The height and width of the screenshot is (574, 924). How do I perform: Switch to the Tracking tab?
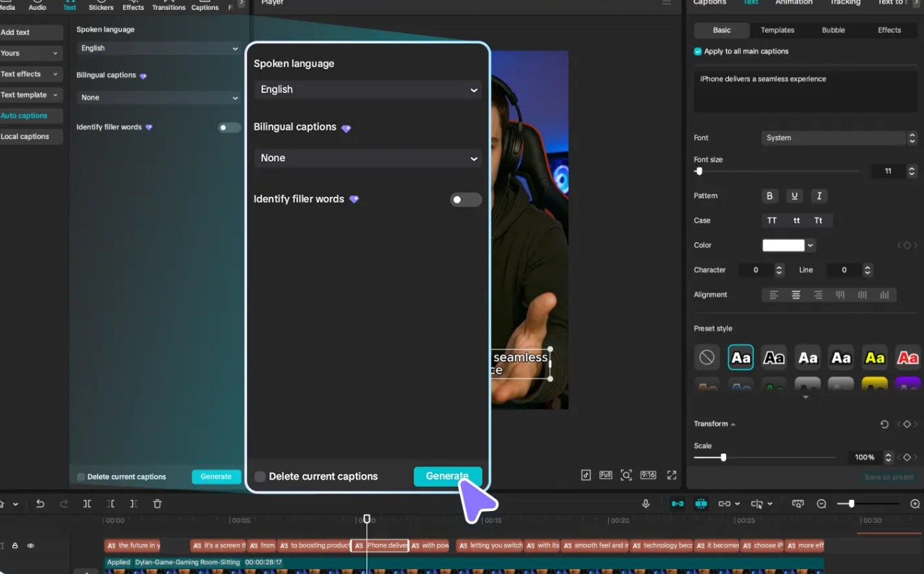pyautogui.click(x=845, y=3)
